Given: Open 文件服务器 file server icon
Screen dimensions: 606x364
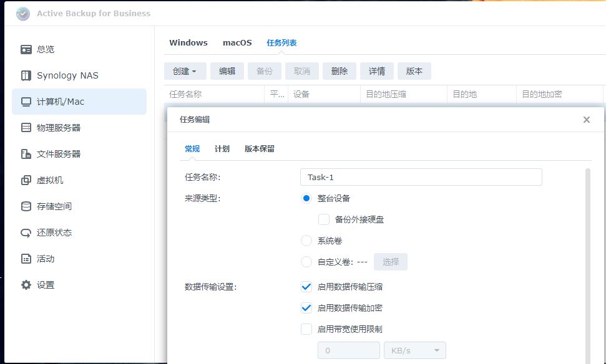Looking at the screenshot, I should tap(26, 154).
